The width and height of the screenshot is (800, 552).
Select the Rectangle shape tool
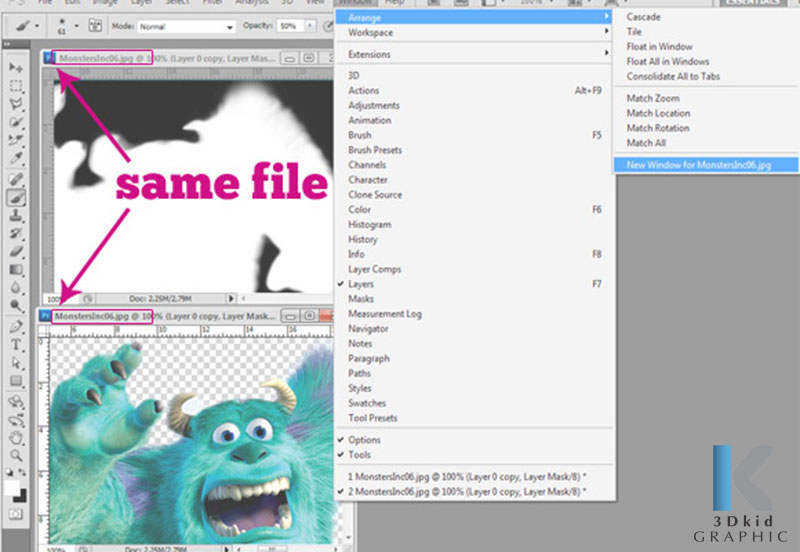pyautogui.click(x=16, y=381)
